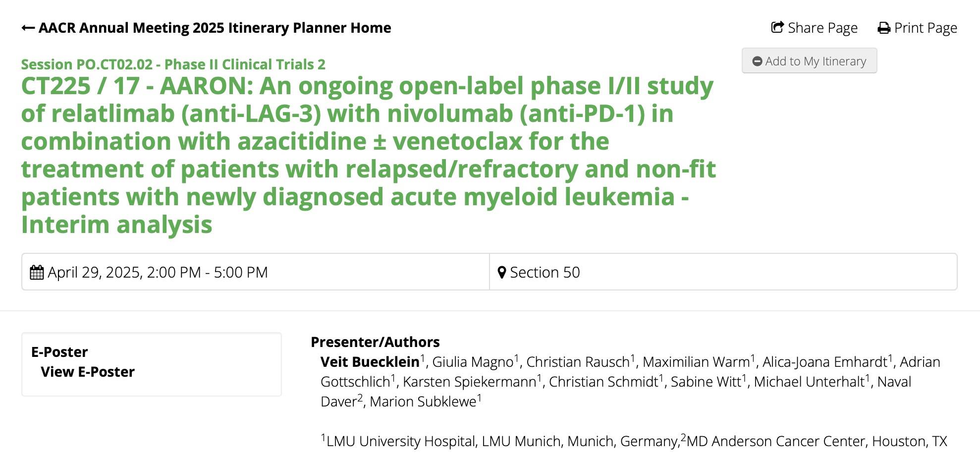Click the printer icon
The width and height of the screenshot is (980, 460).
coord(884,28)
